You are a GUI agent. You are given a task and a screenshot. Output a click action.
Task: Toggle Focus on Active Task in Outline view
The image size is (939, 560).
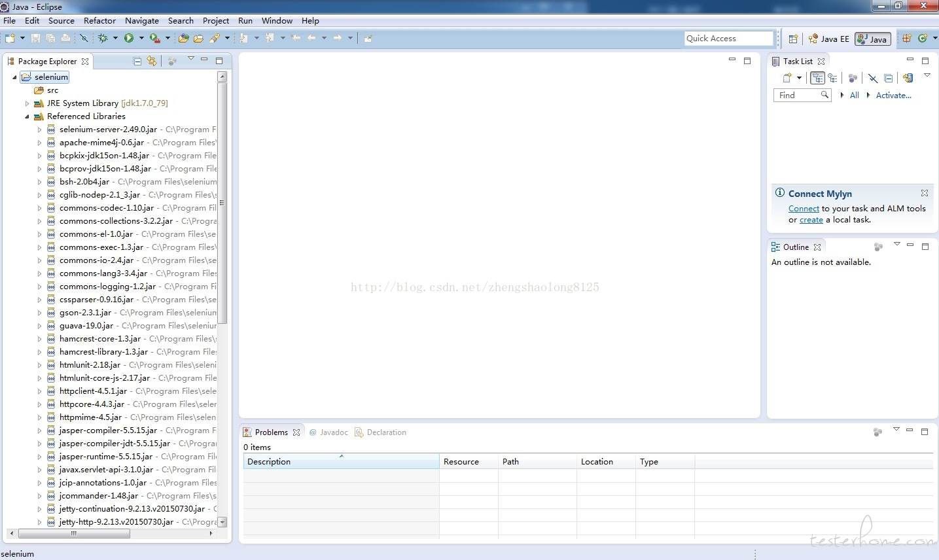tap(878, 247)
